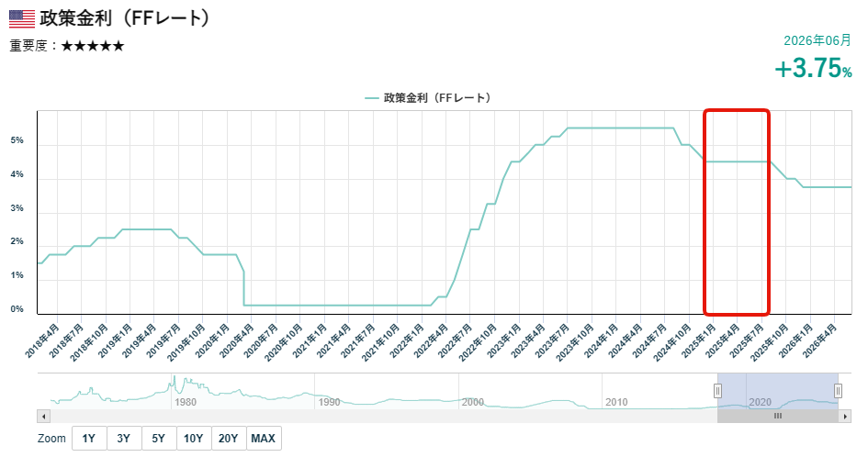Set zoom range to 10Y
This screenshot has height=457, width=868.
pyautogui.click(x=193, y=439)
